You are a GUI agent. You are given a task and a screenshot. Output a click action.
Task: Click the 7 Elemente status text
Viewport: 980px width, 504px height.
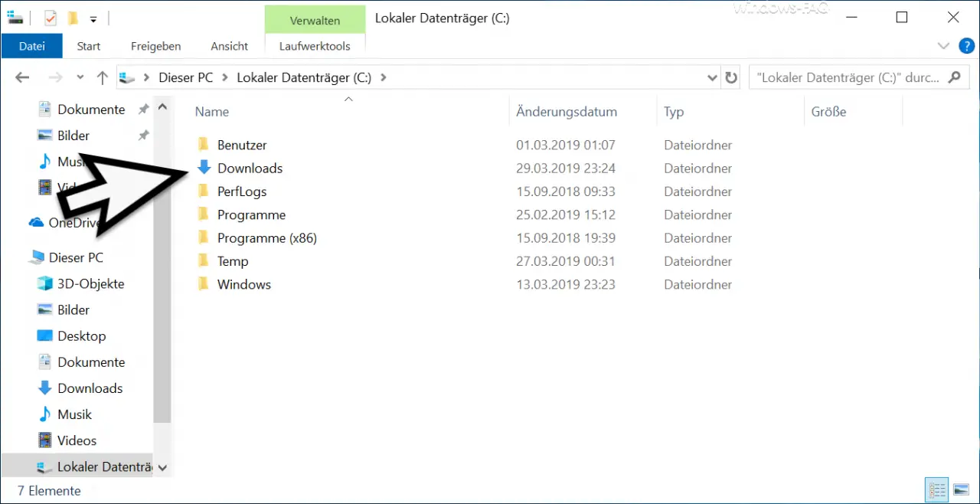[x=49, y=490]
